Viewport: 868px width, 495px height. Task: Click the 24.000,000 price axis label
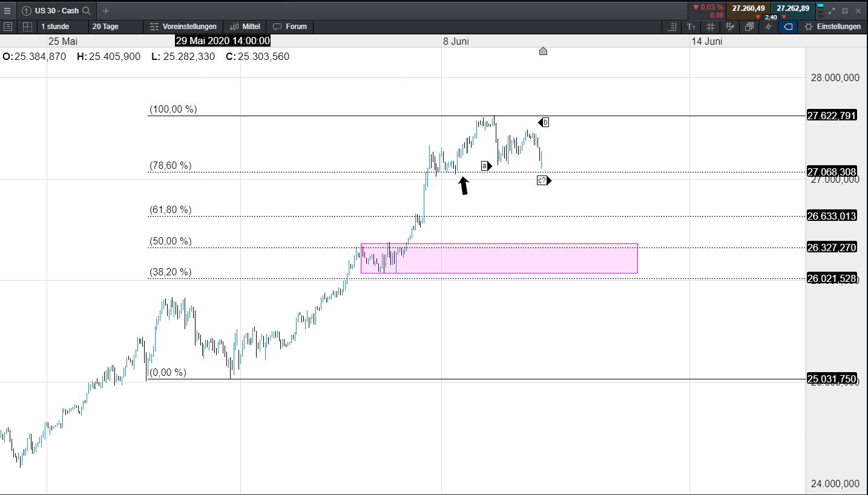(x=835, y=484)
